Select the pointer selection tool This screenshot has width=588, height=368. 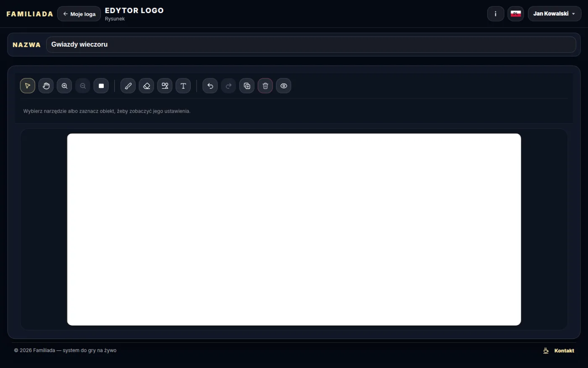[x=28, y=86]
